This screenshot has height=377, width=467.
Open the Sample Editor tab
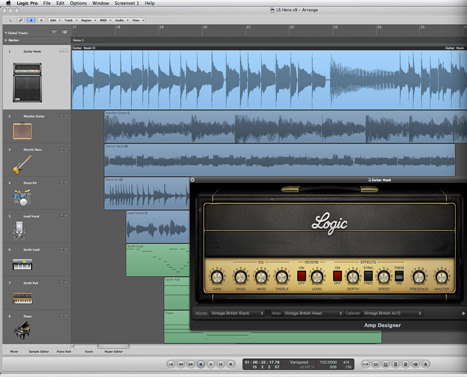[39, 351]
